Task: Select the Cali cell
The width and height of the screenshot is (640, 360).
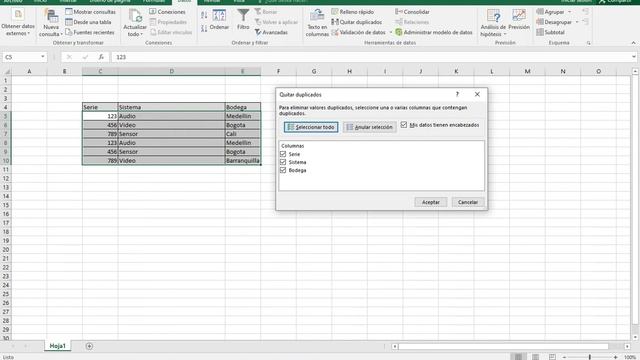Action: coord(242,134)
